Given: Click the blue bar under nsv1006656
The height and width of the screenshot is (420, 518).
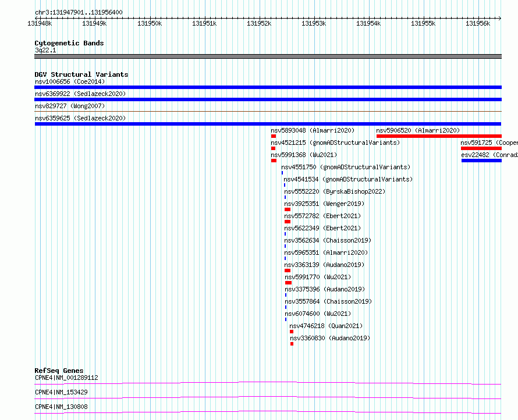Looking at the screenshot, I should pos(268,87).
